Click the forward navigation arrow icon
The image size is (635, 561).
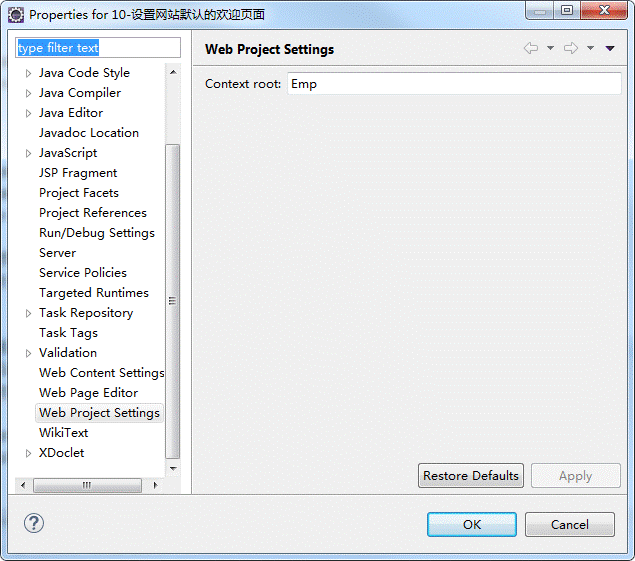tap(571, 48)
